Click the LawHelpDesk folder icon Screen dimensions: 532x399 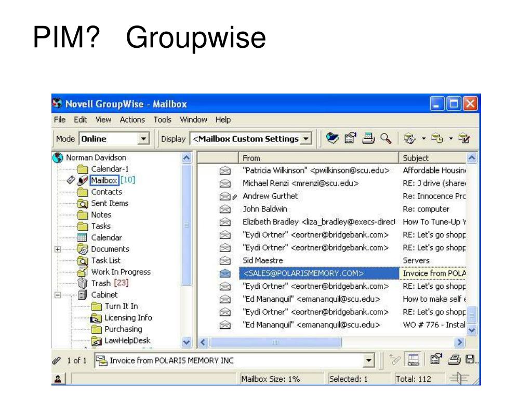point(96,341)
